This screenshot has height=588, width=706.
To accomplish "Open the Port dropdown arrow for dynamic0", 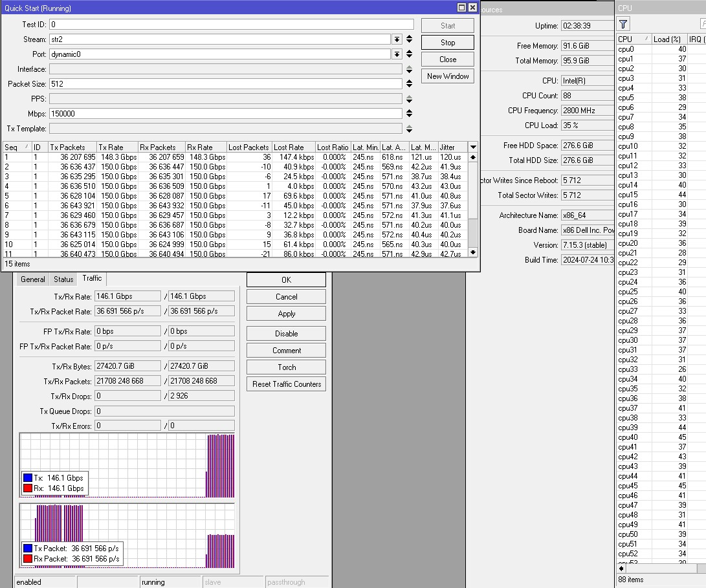I will coord(397,54).
